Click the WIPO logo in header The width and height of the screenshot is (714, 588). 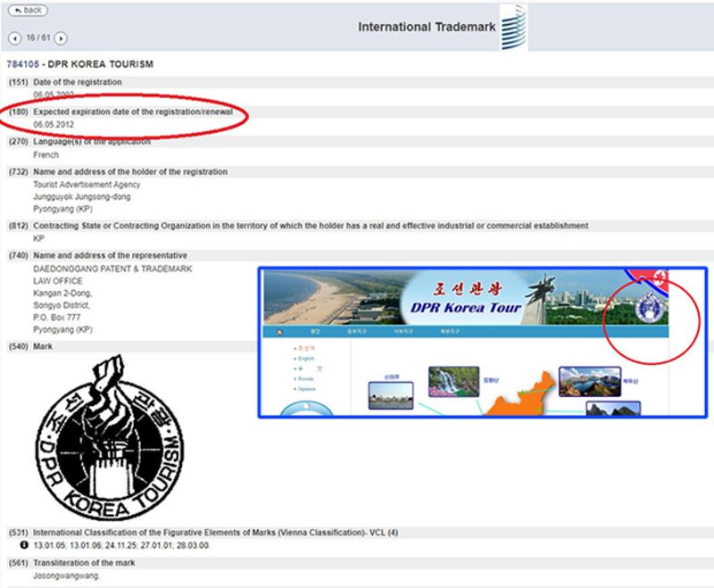pos(514,28)
